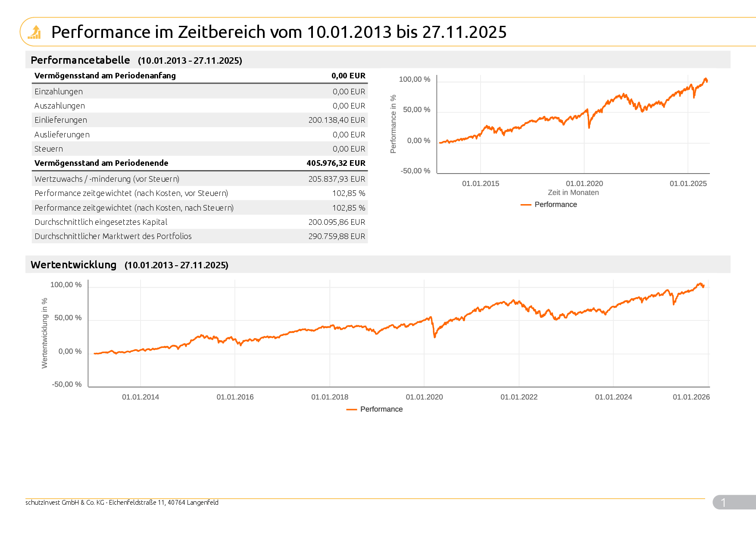Viewport: 756px width, 534px height.
Task: Expand the Performancetabelle section header
Action: [80, 60]
